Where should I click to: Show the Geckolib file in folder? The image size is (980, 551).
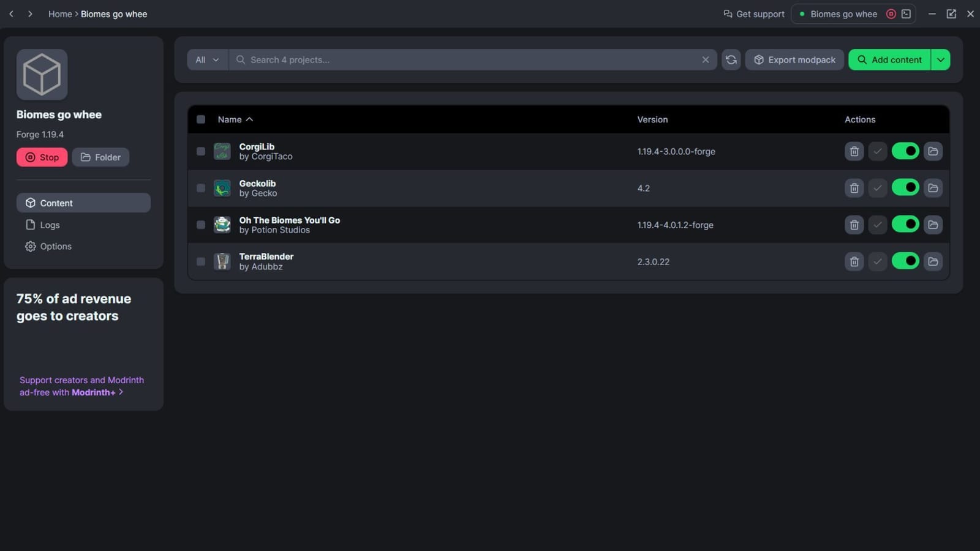tap(933, 188)
